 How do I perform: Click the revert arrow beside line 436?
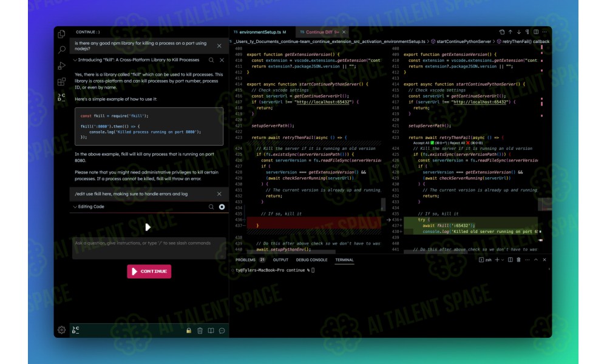pyautogui.click(x=388, y=220)
